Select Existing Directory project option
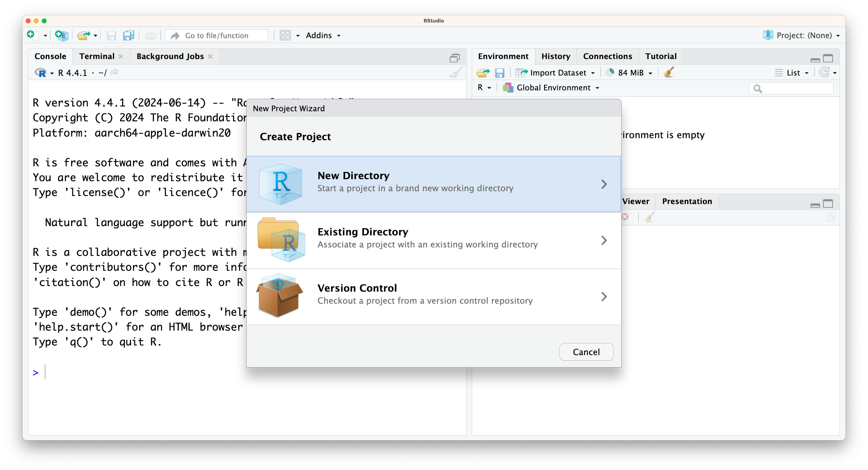This screenshot has width=868, height=470. pyautogui.click(x=434, y=240)
